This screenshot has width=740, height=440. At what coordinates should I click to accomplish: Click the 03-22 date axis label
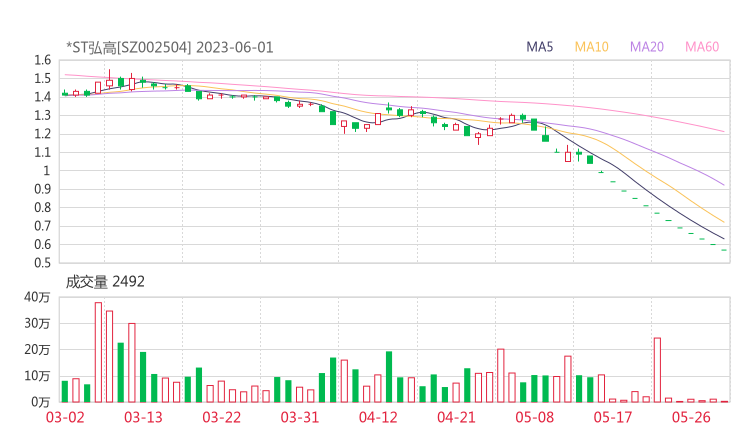(x=221, y=417)
